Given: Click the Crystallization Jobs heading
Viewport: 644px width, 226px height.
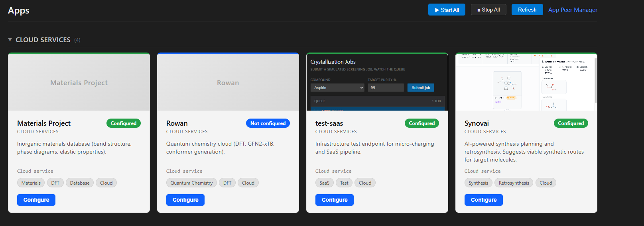Looking at the screenshot, I should coord(333,62).
